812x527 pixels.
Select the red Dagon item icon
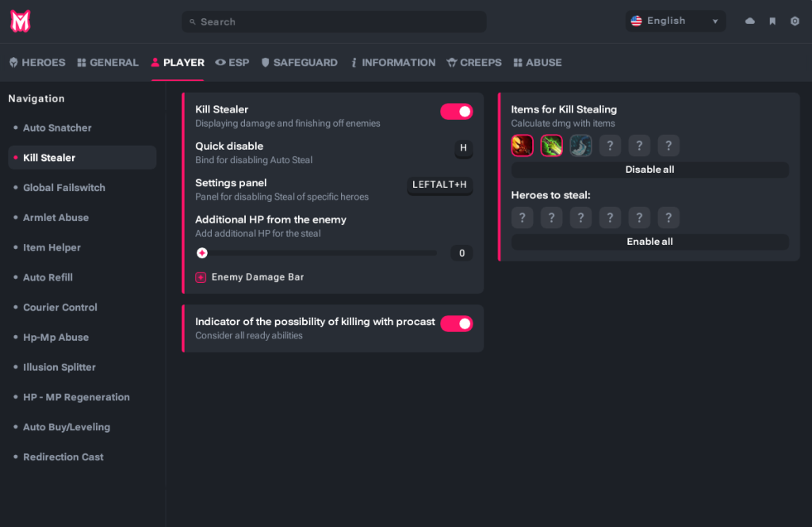523,146
